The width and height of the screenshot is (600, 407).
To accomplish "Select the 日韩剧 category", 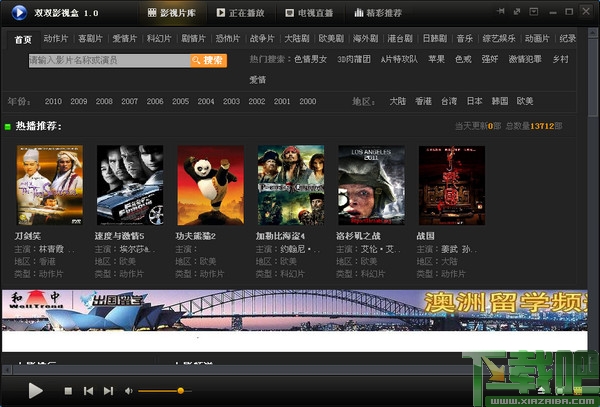I will [435, 39].
